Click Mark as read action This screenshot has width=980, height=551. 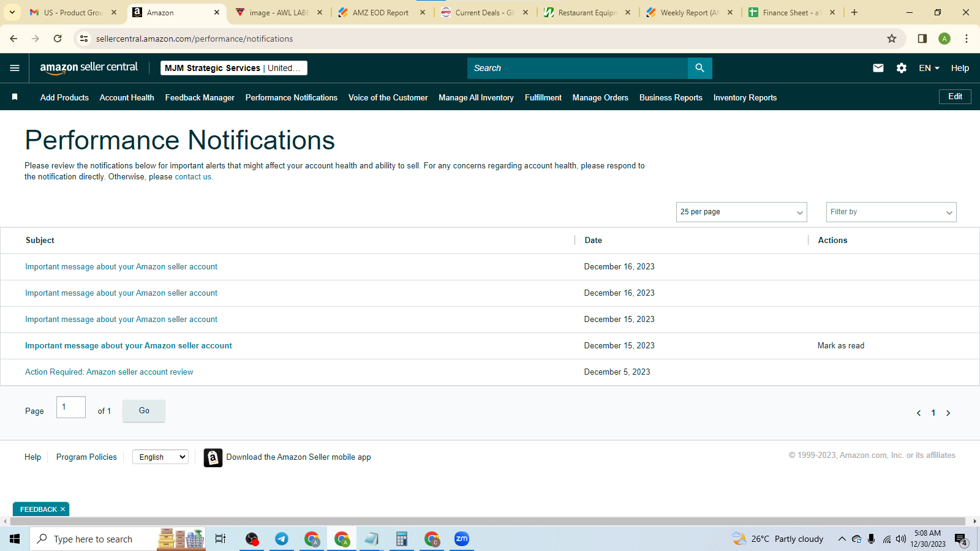pos(841,346)
